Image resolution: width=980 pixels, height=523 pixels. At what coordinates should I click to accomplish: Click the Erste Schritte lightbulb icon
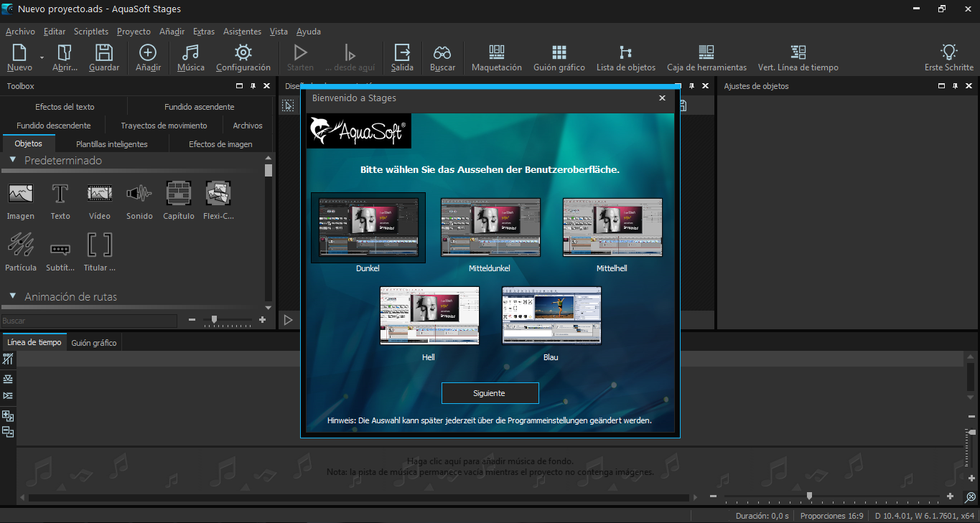click(x=949, y=52)
